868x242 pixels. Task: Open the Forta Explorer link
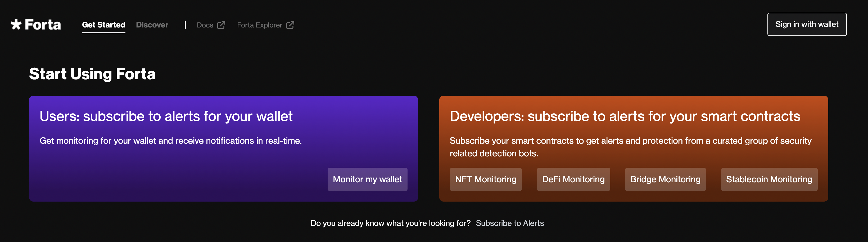259,25
